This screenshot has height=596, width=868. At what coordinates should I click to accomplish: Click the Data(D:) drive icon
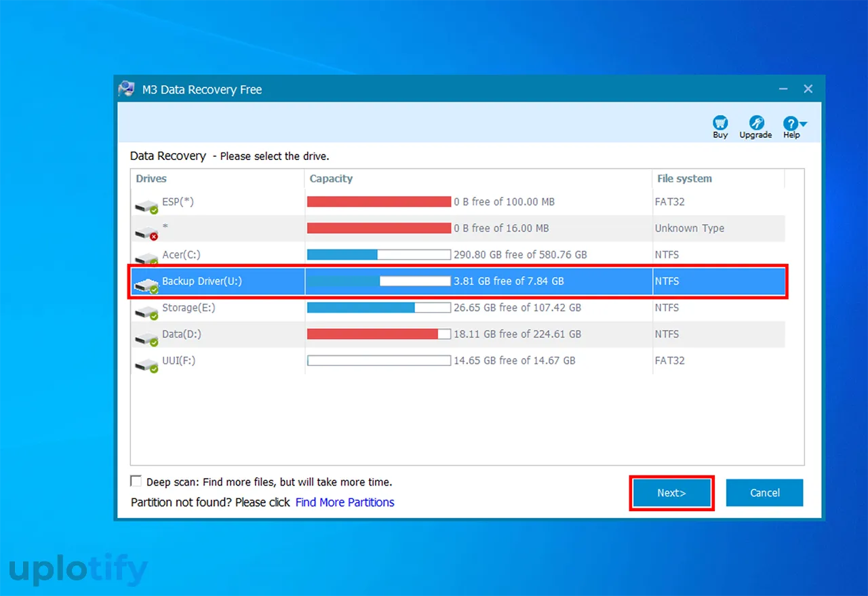pyautogui.click(x=146, y=338)
